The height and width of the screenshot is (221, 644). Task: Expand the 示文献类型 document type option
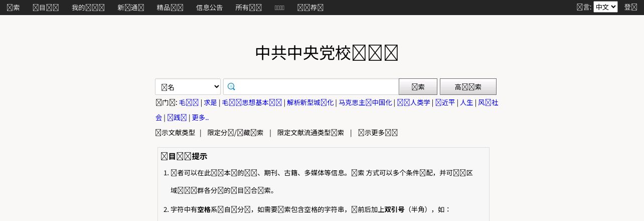(x=175, y=133)
